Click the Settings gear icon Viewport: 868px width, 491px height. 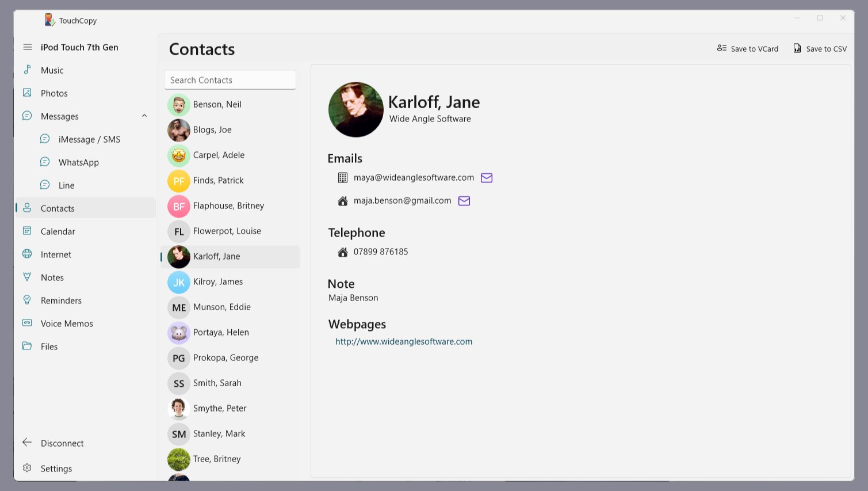click(27, 468)
